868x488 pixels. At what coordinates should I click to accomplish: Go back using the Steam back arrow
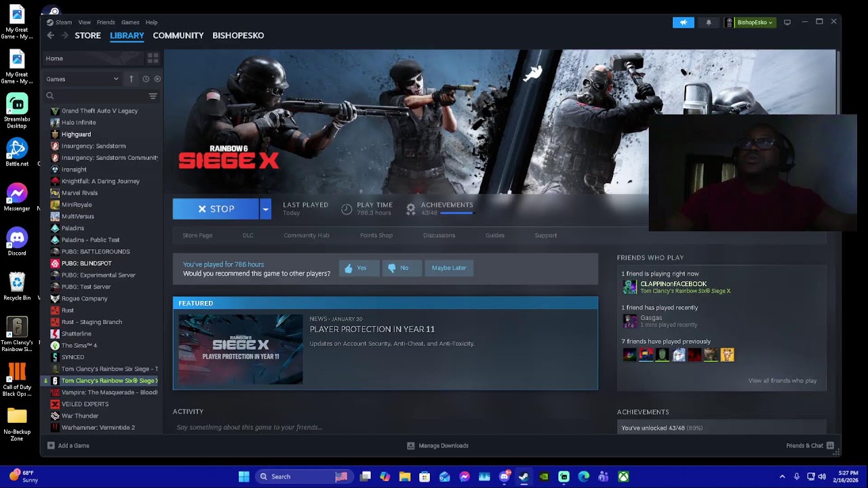click(50, 35)
